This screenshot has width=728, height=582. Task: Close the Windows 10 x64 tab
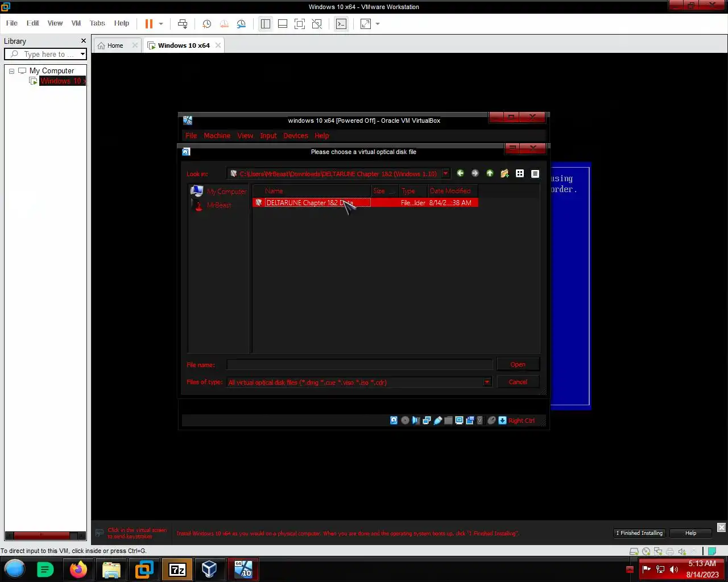[x=218, y=45]
